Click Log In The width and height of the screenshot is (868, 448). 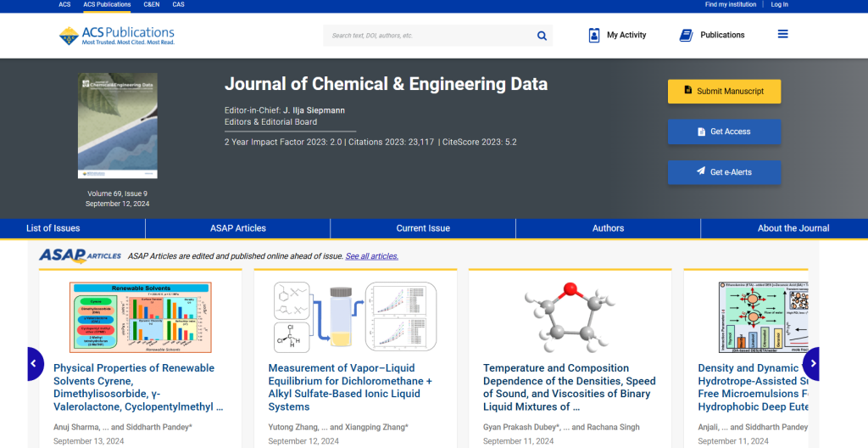click(780, 4)
